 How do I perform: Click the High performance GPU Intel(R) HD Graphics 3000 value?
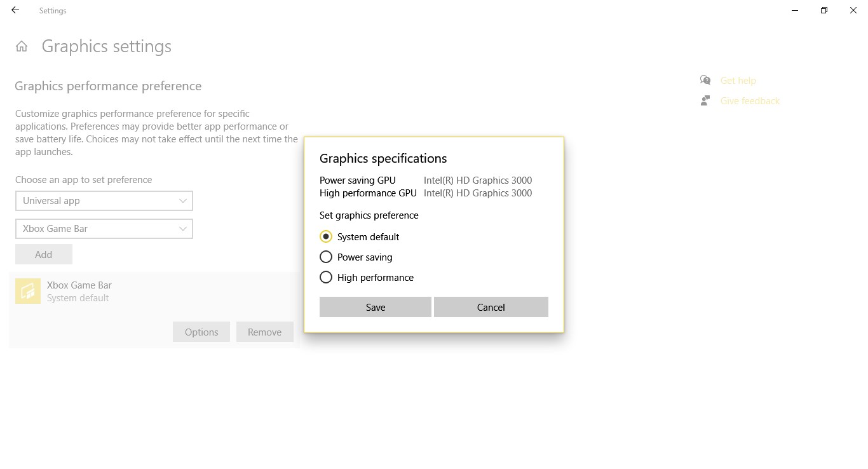(478, 193)
